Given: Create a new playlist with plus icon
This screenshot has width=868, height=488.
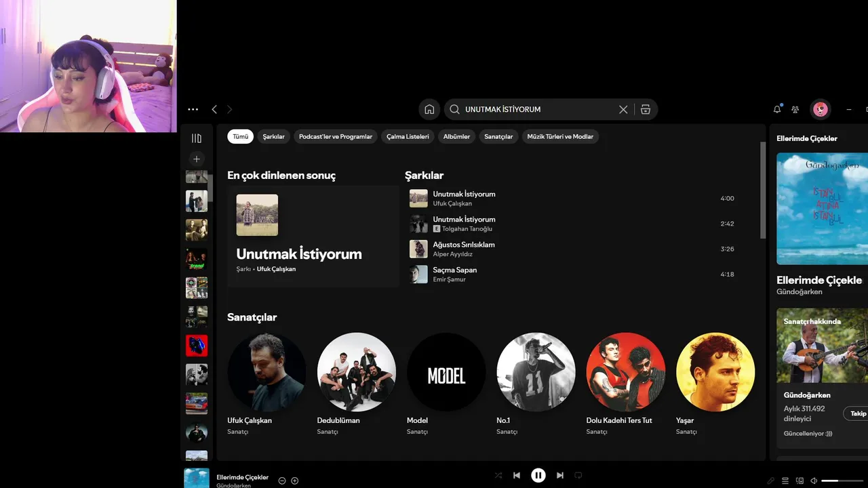Looking at the screenshot, I should (x=197, y=159).
